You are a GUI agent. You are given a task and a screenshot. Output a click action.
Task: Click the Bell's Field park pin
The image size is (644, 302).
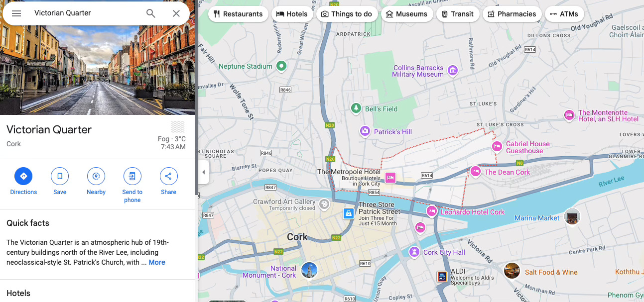click(356, 108)
